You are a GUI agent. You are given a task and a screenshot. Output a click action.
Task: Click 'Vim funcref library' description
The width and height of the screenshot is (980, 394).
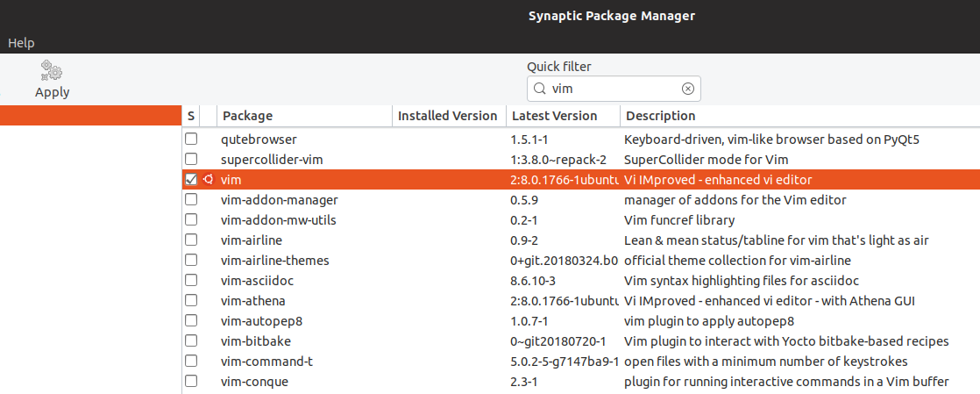pyautogui.click(x=679, y=220)
